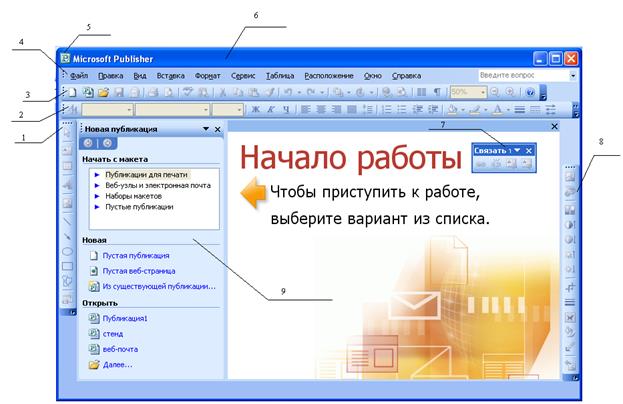
Task: Open the Файл menu
Action: pos(80,75)
